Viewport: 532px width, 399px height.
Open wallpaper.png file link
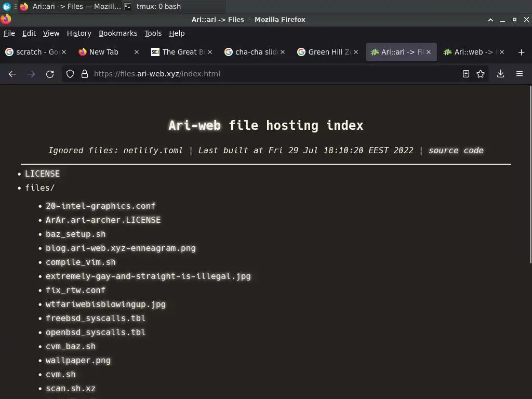(x=78, y=361)
